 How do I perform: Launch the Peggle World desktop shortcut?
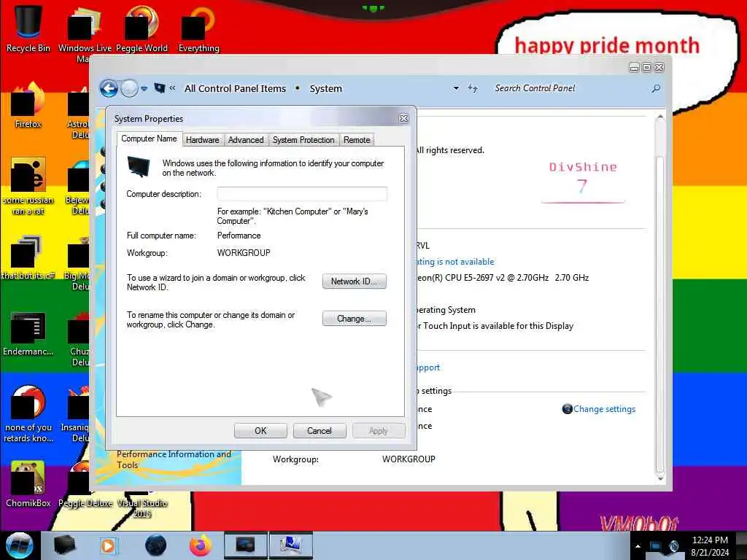[142, 28]
